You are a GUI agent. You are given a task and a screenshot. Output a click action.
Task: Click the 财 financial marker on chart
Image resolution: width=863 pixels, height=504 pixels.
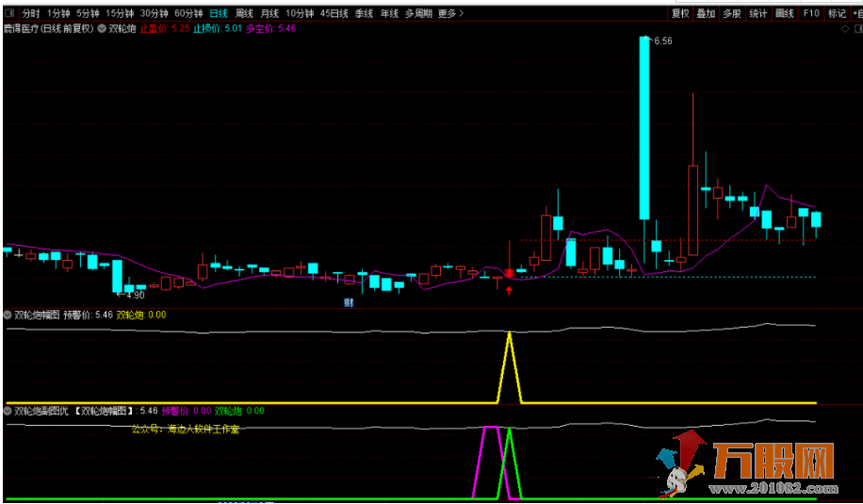coord(349,302)
